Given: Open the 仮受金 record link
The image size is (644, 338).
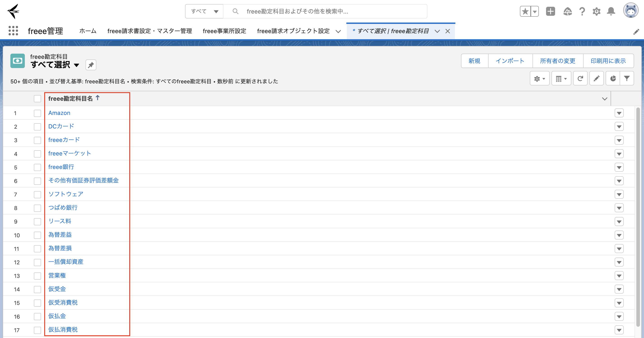Looking at the screenshot, I should (x=57, y=289).
